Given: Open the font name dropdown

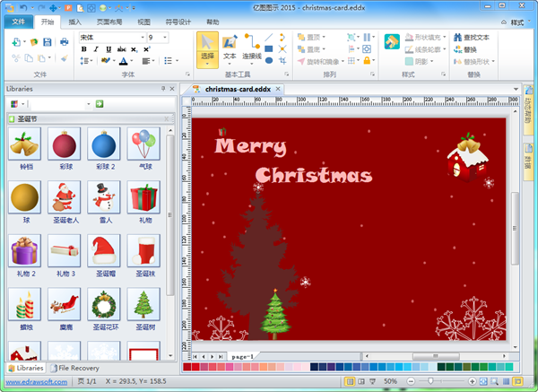Looking at the screenshot, I should tap(143, 37).
